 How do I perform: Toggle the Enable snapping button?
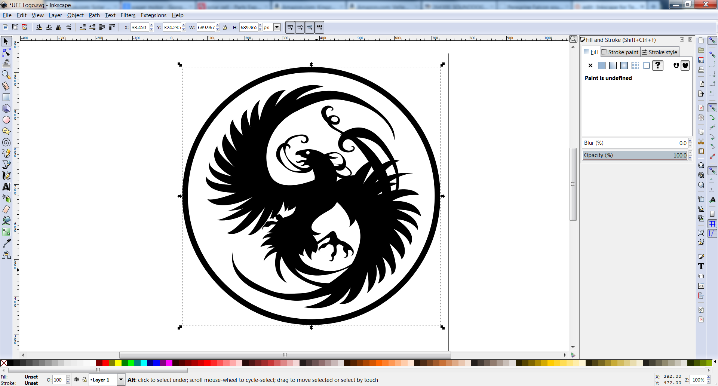[x=712, y=40]
